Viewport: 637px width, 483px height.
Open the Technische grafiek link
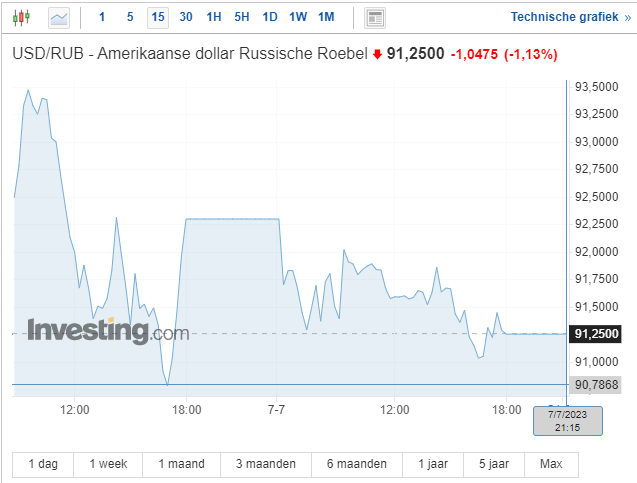(x=564, y=17)
